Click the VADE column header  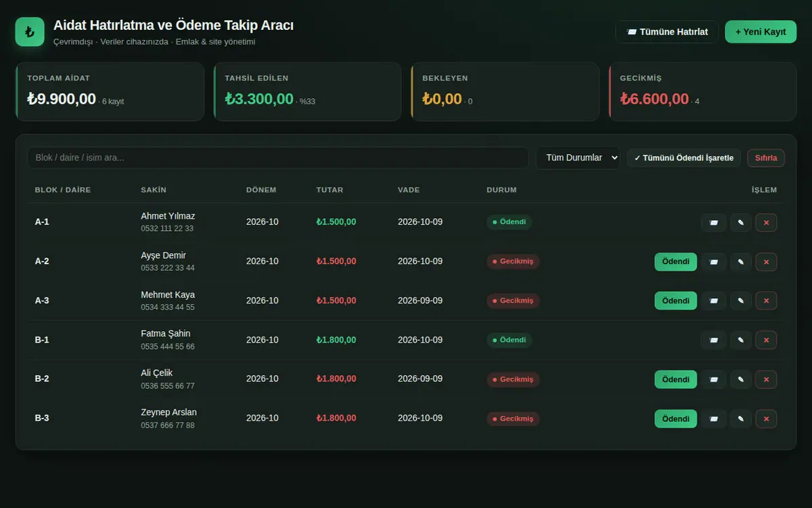[409, 190]
